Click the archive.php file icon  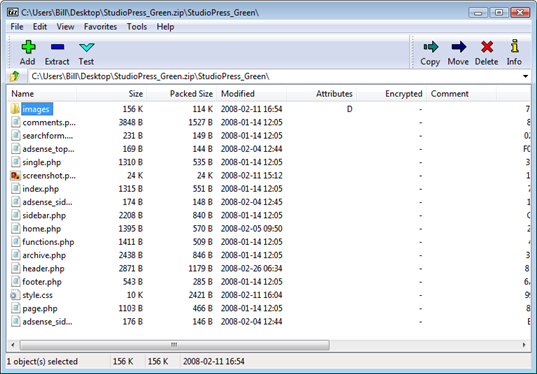(x=15, y=255)
